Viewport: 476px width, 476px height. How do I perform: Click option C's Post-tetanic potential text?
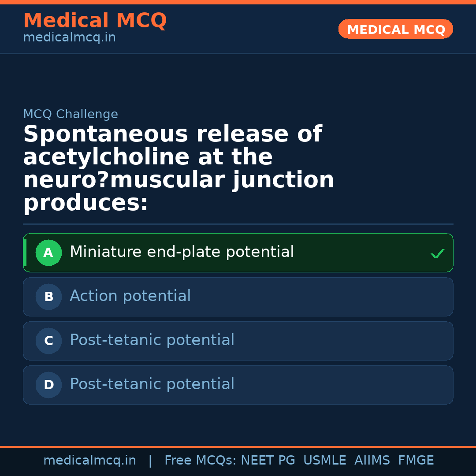coord(152,340)
